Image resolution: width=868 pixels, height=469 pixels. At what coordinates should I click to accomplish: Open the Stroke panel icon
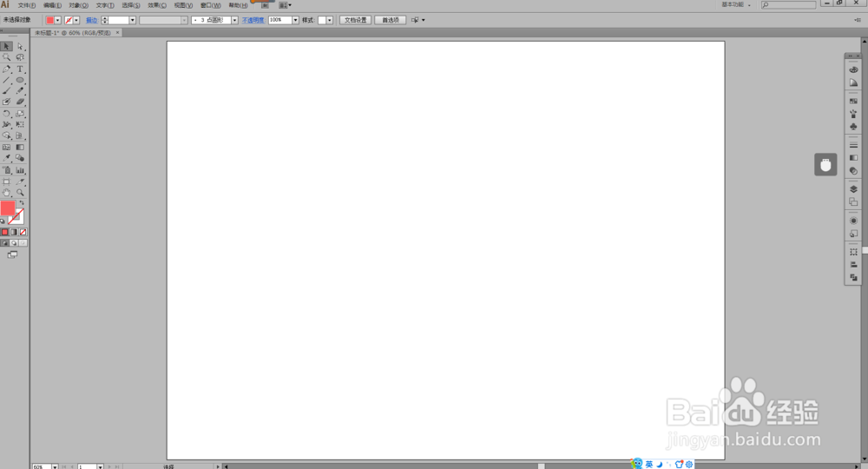click(x=853, y=145)
